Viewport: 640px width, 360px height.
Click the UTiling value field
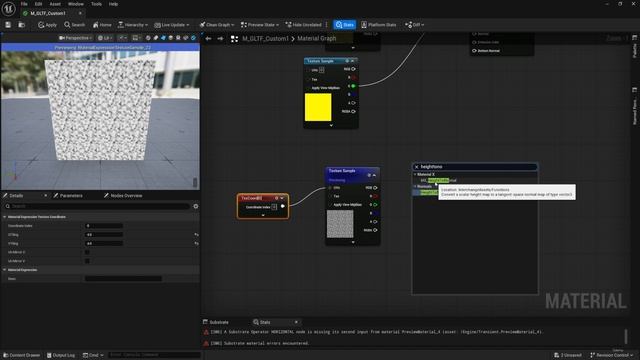pyautogui.click(x=104, y=235)
